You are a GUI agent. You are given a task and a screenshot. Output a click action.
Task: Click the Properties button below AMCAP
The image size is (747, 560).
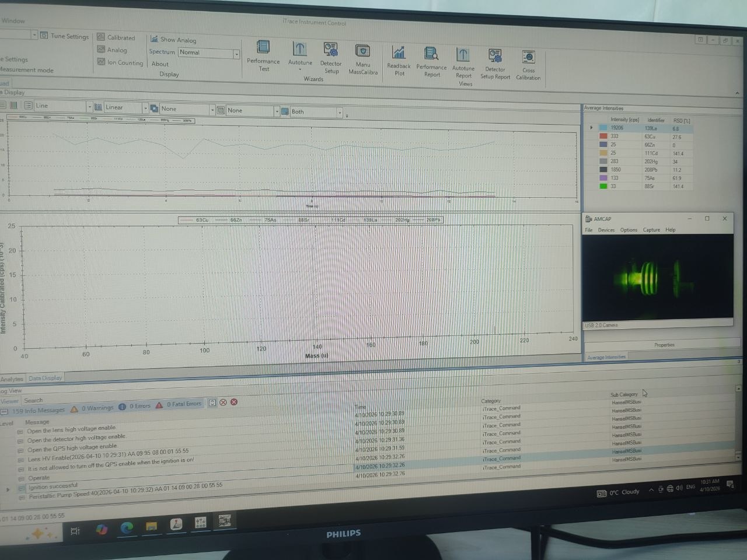point(664,345)
